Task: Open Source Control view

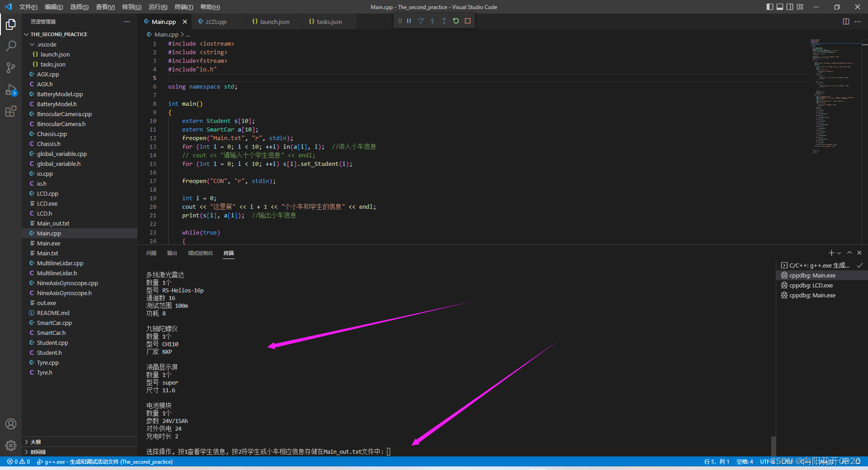Action: pyautogui.click(x=11, y=68)
